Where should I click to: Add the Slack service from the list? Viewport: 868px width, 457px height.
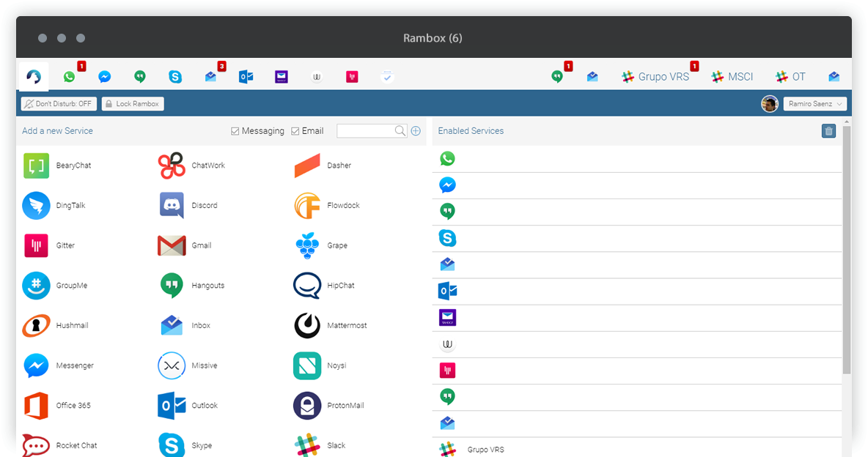320,445
